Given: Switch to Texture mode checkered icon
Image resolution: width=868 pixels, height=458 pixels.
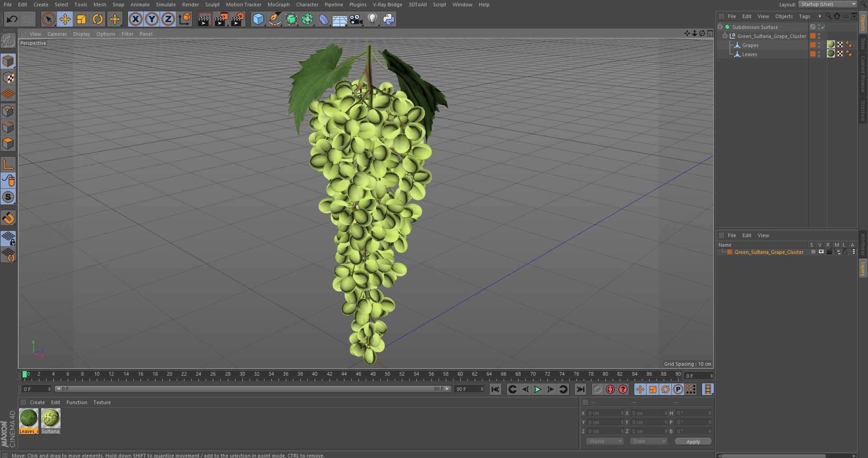Looking at the screenshot, I should [8, 78].
